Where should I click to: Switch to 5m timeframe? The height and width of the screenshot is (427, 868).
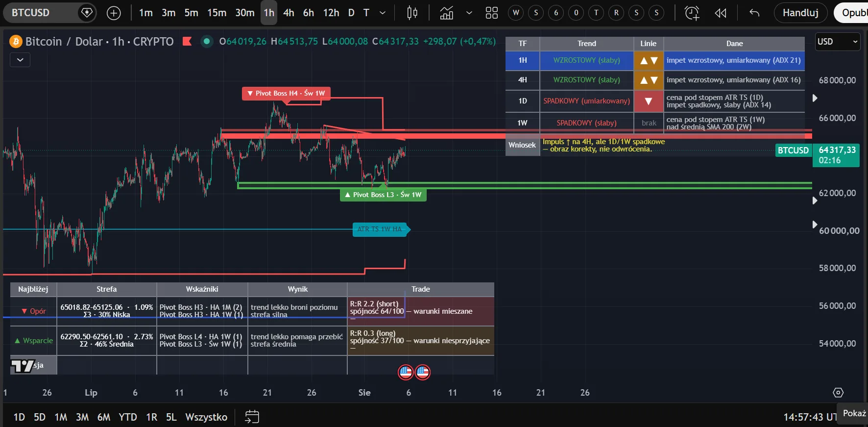click(191, 13)
